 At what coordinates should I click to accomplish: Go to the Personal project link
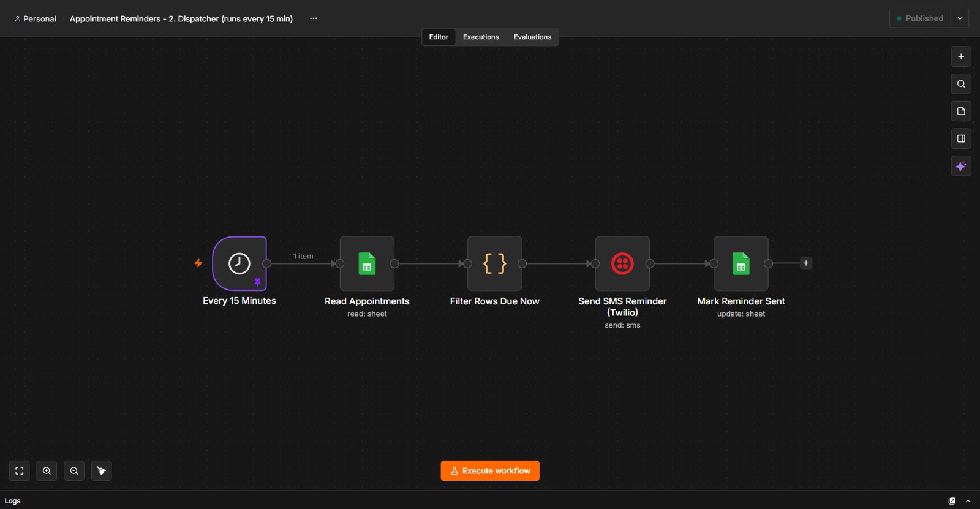[x=36, y=19]
